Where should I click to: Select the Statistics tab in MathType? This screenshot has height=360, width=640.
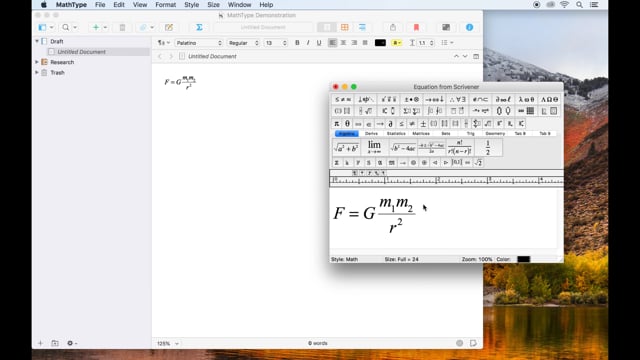pos(396,133)
